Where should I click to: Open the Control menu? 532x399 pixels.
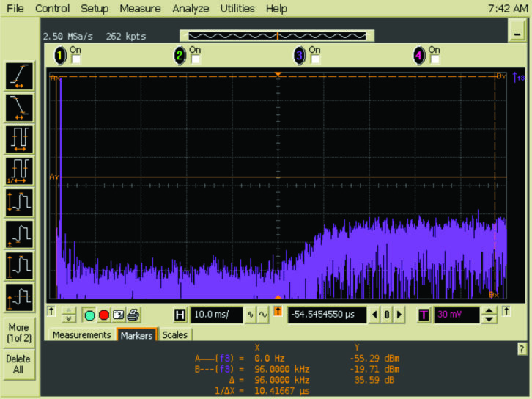click(52, 8)
